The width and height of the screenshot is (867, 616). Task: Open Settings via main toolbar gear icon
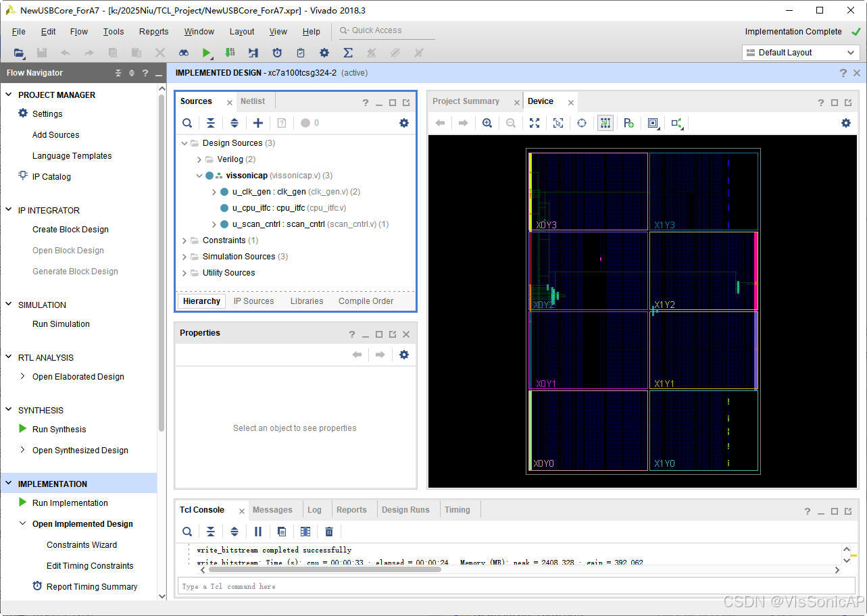324,53
